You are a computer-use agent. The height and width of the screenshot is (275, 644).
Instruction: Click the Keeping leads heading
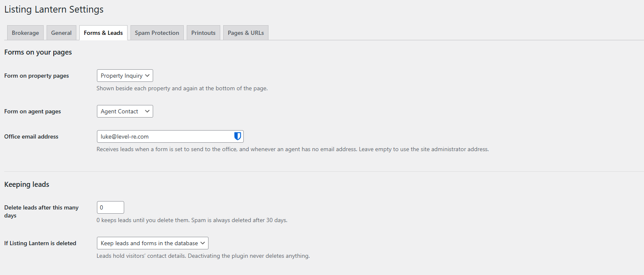27,184
